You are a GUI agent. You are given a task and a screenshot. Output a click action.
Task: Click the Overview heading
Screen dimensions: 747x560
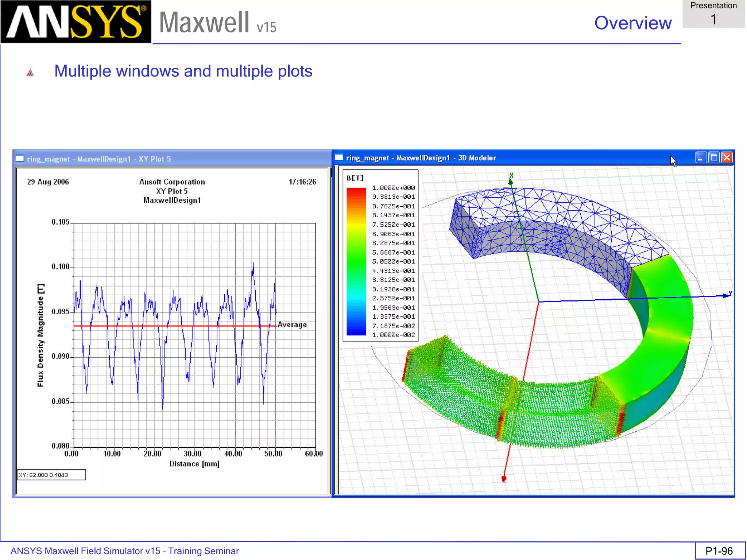coord(633,23)
